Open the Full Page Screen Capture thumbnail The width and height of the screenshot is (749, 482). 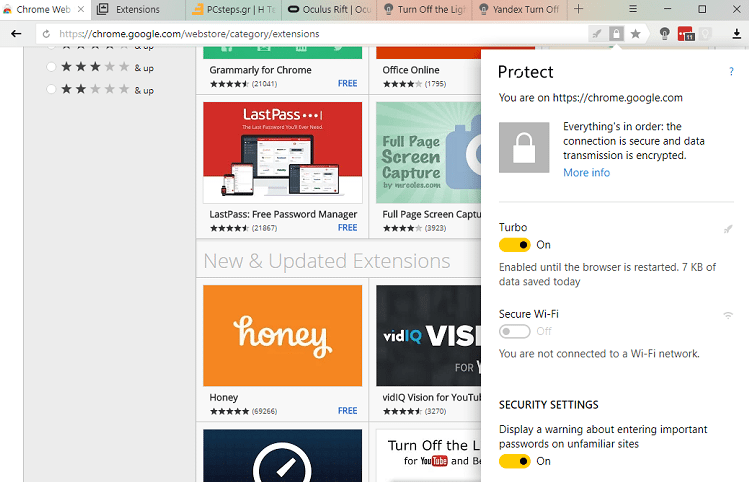pyautogui.click(x=428, y=152)
